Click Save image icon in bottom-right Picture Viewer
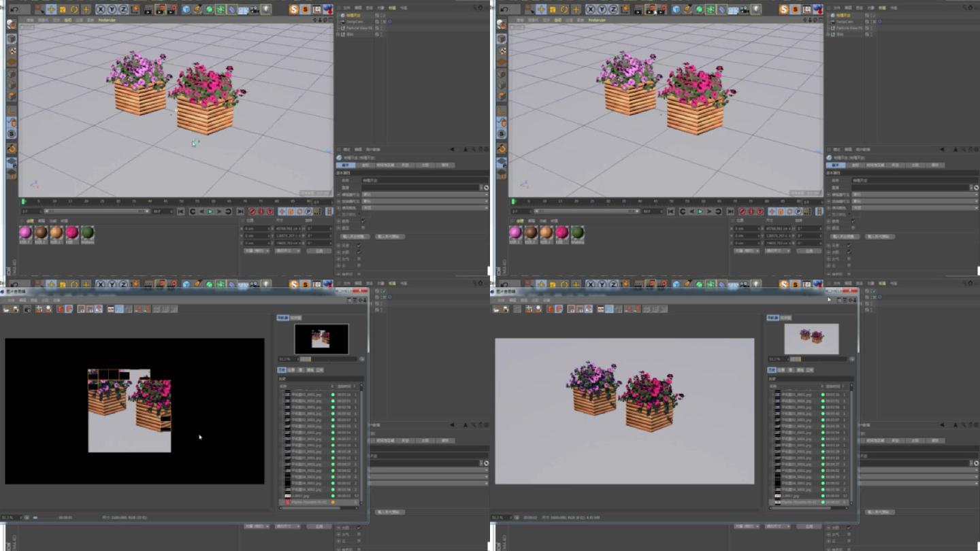The width and height of the screenshot is (980, 551). (505, 309)
